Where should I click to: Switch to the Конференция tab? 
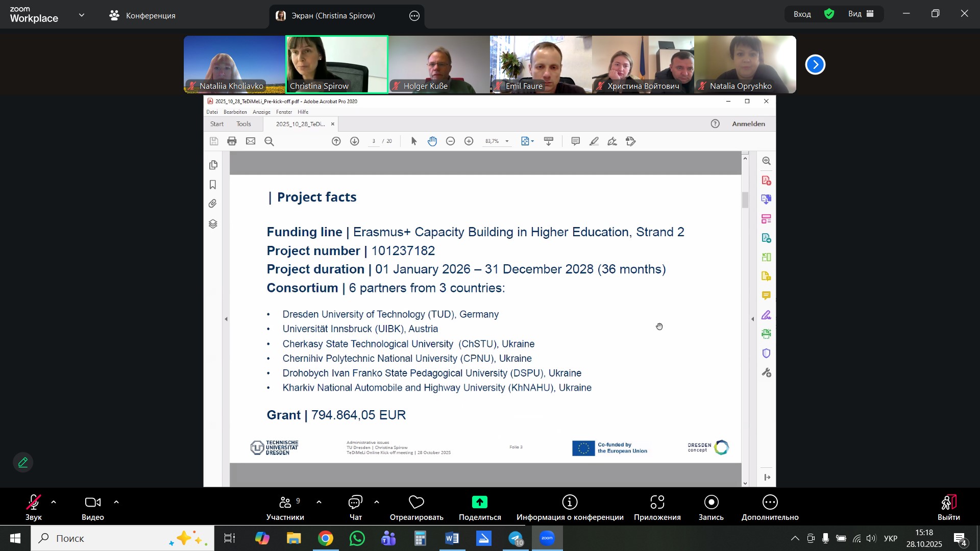click(x=142, y=15)
